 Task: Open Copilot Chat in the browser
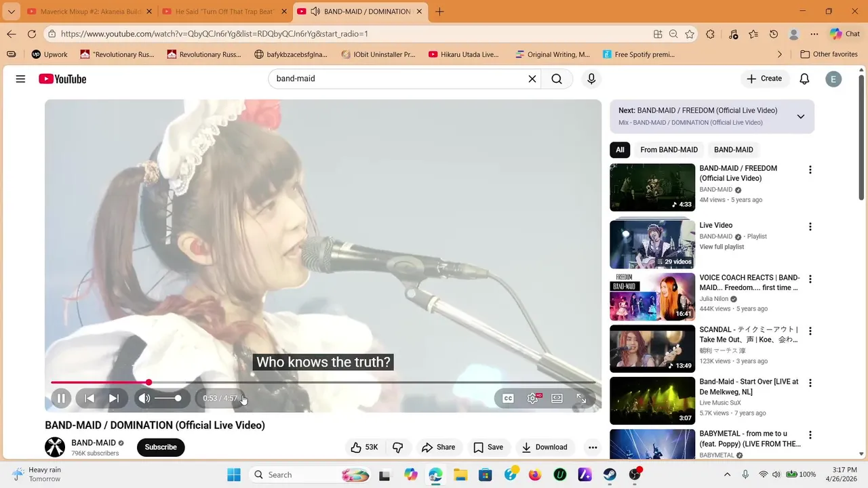845,34
